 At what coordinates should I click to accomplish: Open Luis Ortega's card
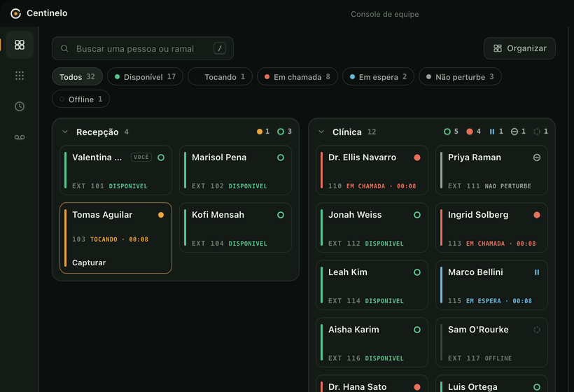491,384
